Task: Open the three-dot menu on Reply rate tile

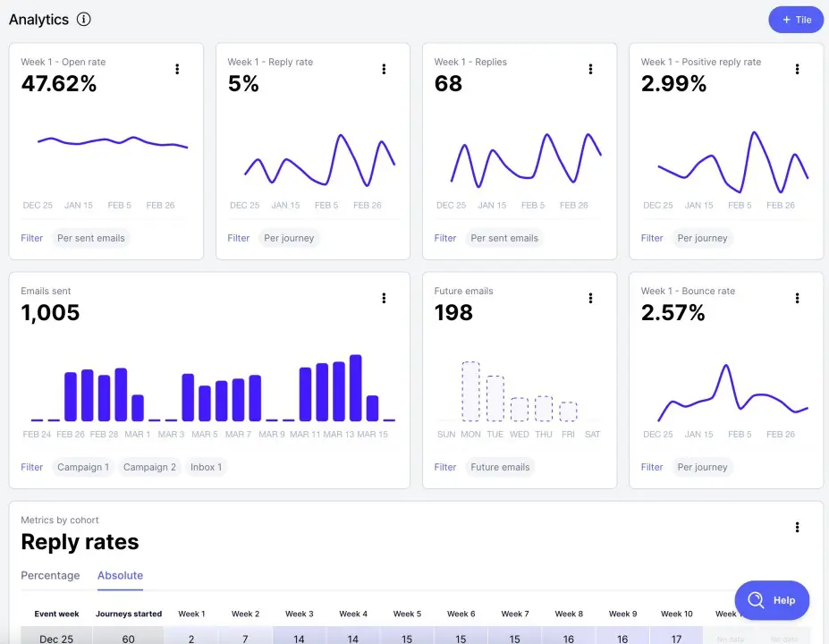Action: pyautogui.click(x=384, y=69)
